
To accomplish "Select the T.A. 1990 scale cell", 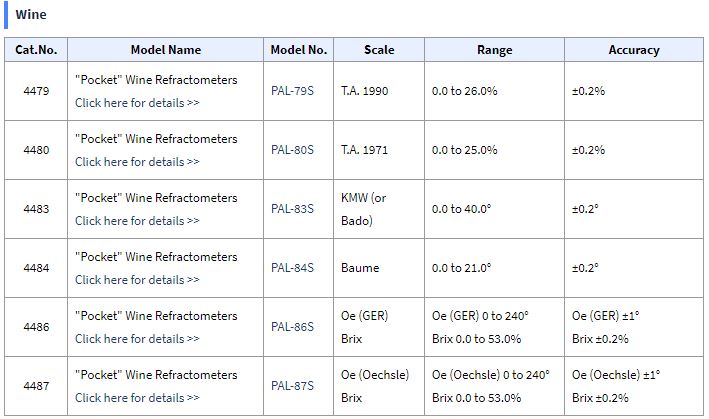I will point(379,91).
